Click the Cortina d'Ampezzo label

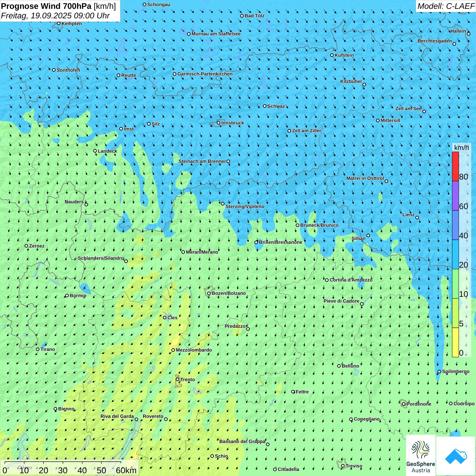351,280
